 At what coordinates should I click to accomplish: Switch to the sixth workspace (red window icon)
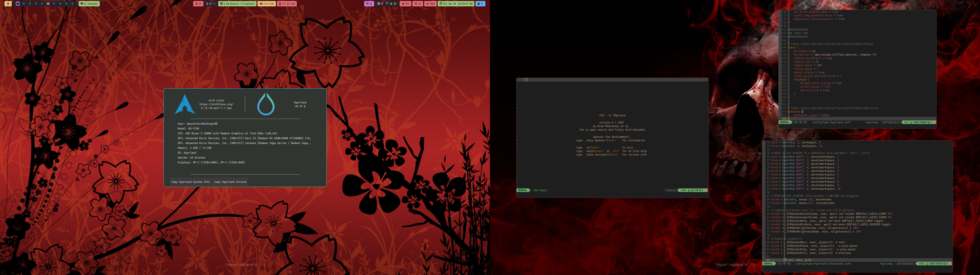48,4
